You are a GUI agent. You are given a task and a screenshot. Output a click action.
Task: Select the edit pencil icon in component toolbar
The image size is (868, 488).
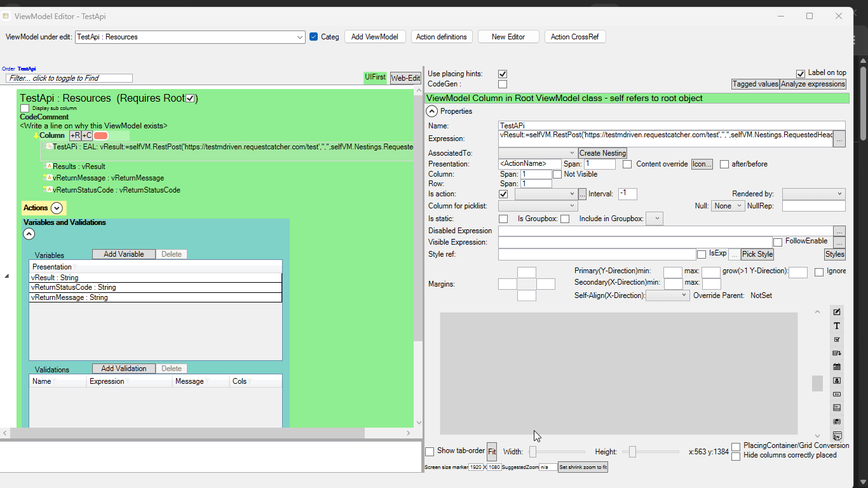(x=837, y=312)
